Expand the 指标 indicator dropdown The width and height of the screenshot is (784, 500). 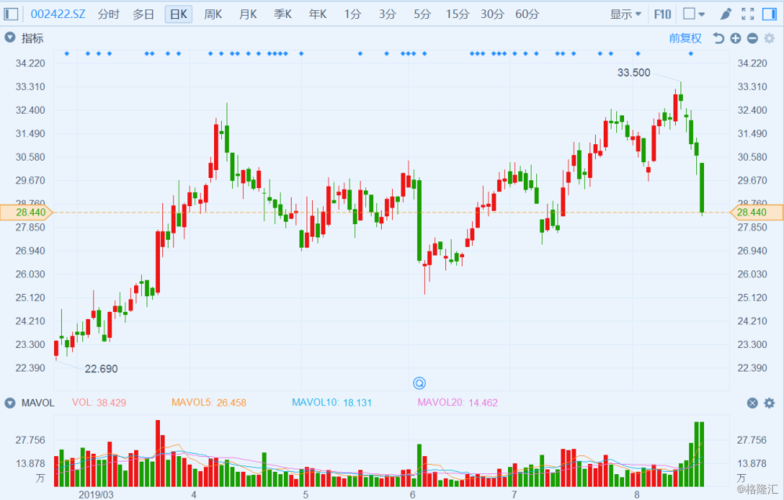[x=11, y=38]
